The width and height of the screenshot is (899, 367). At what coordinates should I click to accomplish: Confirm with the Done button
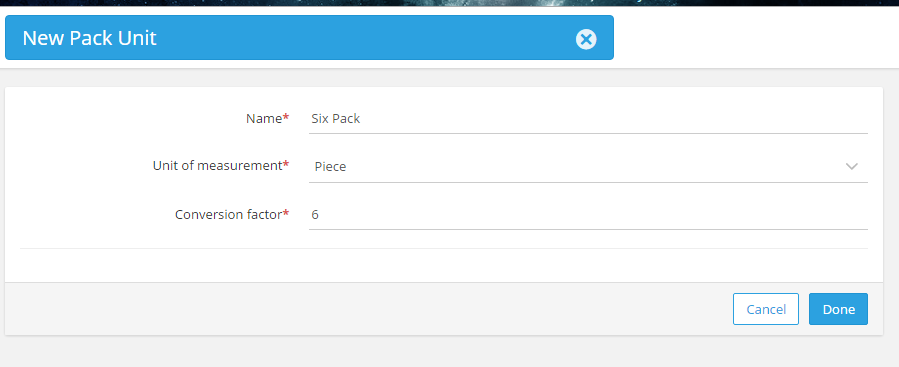(838, 309)
